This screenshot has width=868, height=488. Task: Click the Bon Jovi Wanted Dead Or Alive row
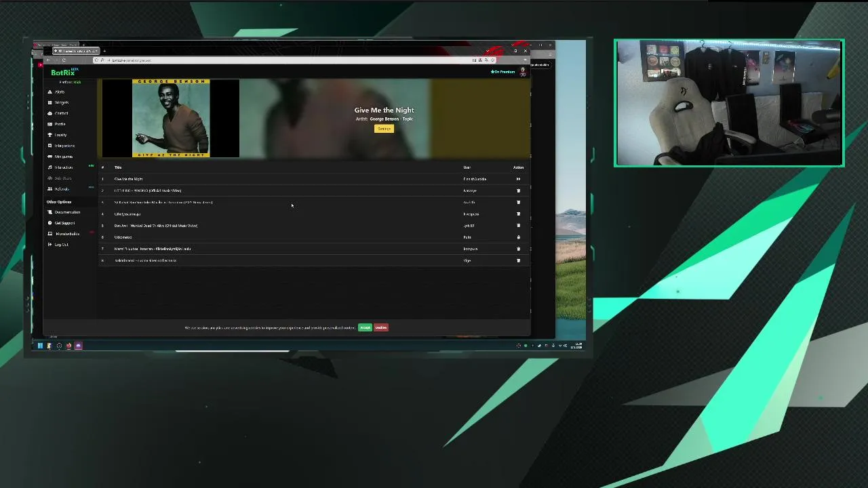315,226
